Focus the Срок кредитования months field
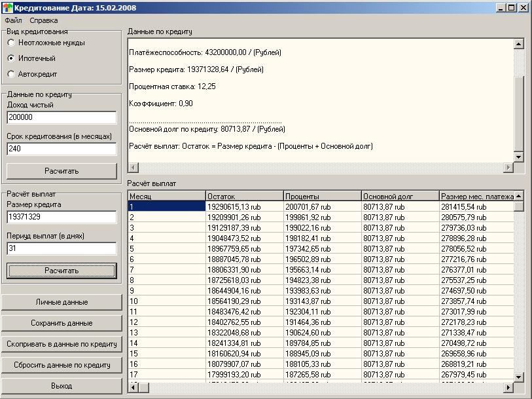 point(62,149)
